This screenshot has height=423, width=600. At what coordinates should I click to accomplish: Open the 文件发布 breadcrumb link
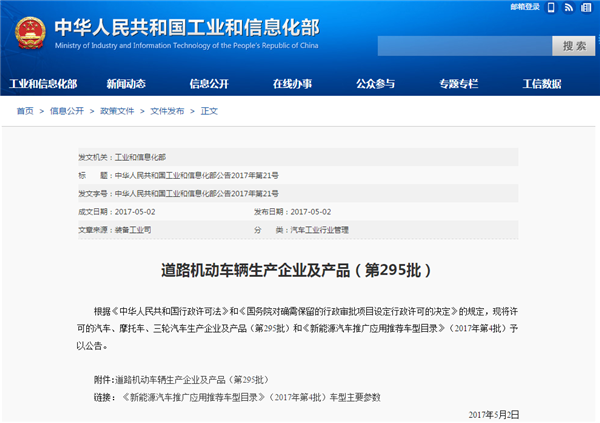click(x=168, y=111)
